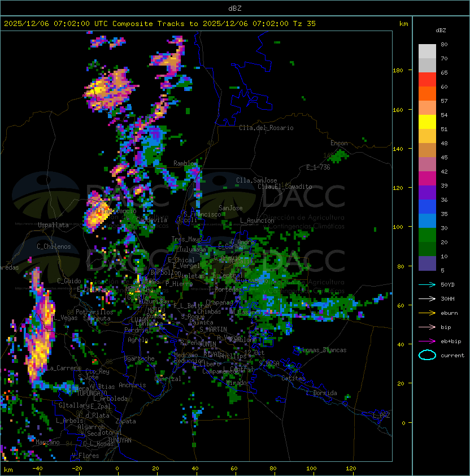Click the 'Clla.SanJose' place label
Image resolution: width=470 pixels, height=476 pixels.
(256, 180)
